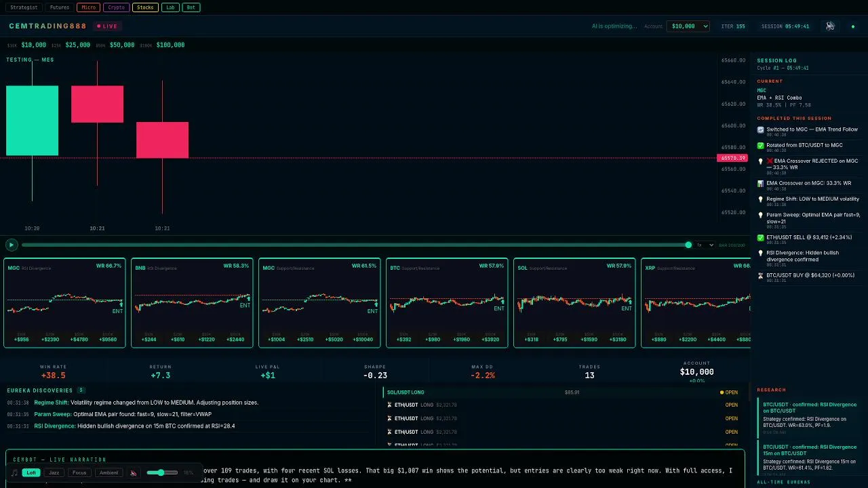Click bulb icon beside Param Sweep log entry

(x=760, y=216)
